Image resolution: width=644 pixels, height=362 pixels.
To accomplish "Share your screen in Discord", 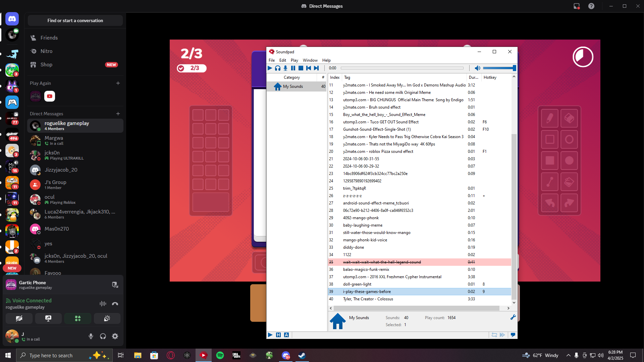I will pyautogui.click(x=48, y=318).
